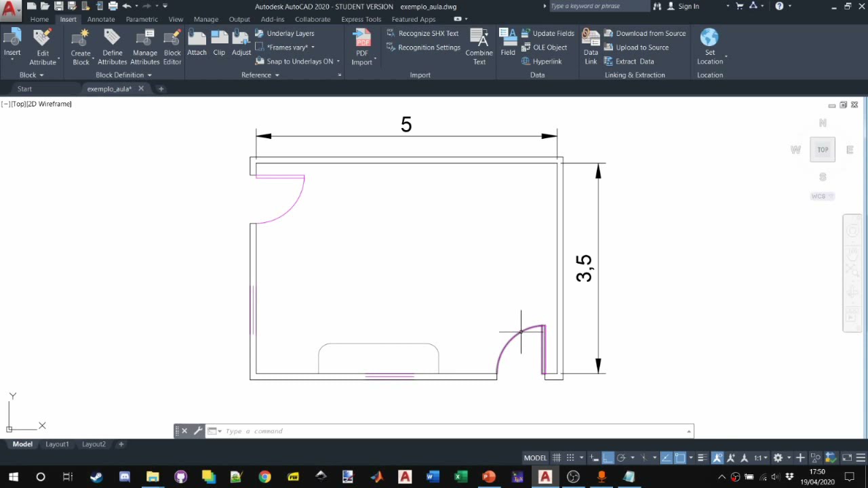Open the Parametric ribbon tab
This screenshot has height=488, width=868.
pyautogui.click(x=142, y=19)
